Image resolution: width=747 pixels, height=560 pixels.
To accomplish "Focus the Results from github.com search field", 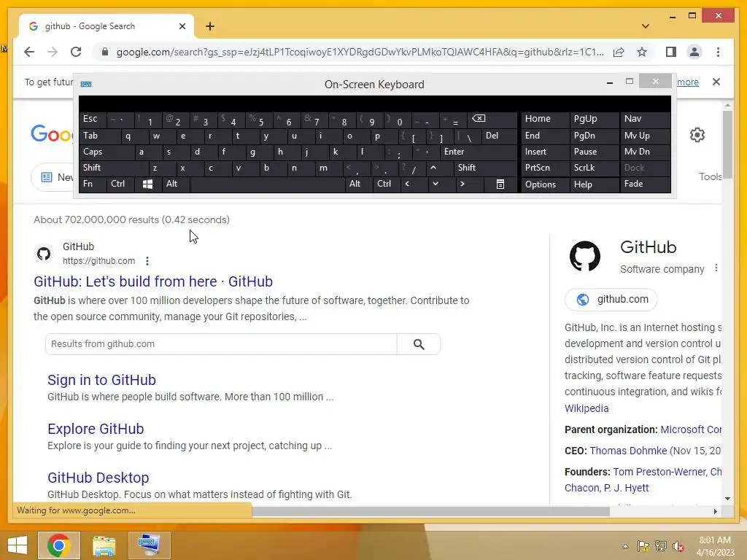I will tap(221, 344).
